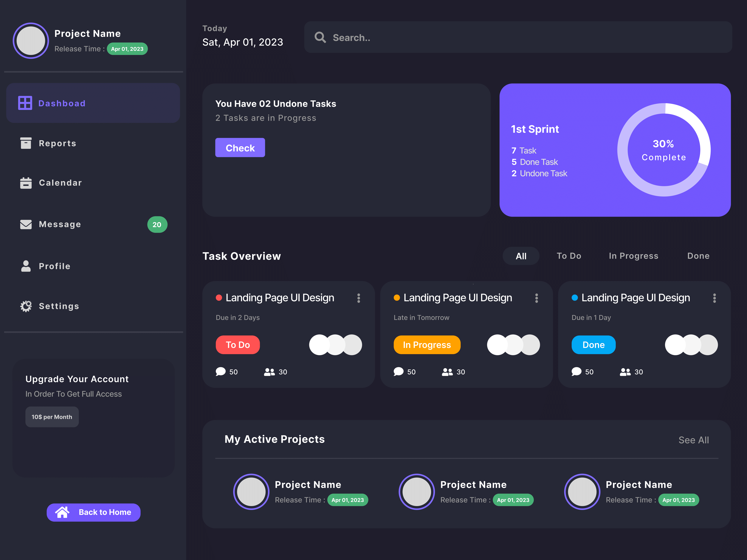Click the Message envelope icon
Image resolution: width=747 pixels, height=560 pixels.
click(26, 225)
